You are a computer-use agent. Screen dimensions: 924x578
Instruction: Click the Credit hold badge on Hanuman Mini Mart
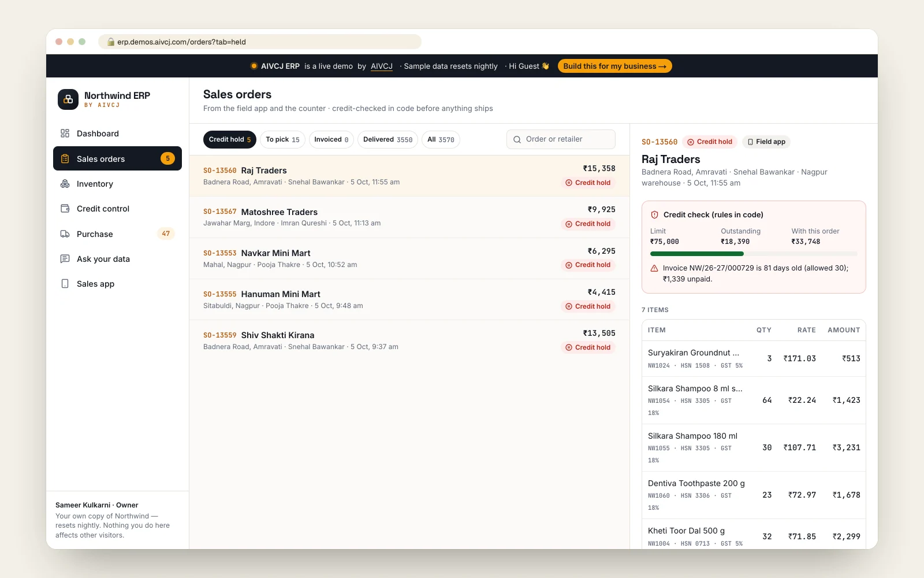[x=588, y=306]
